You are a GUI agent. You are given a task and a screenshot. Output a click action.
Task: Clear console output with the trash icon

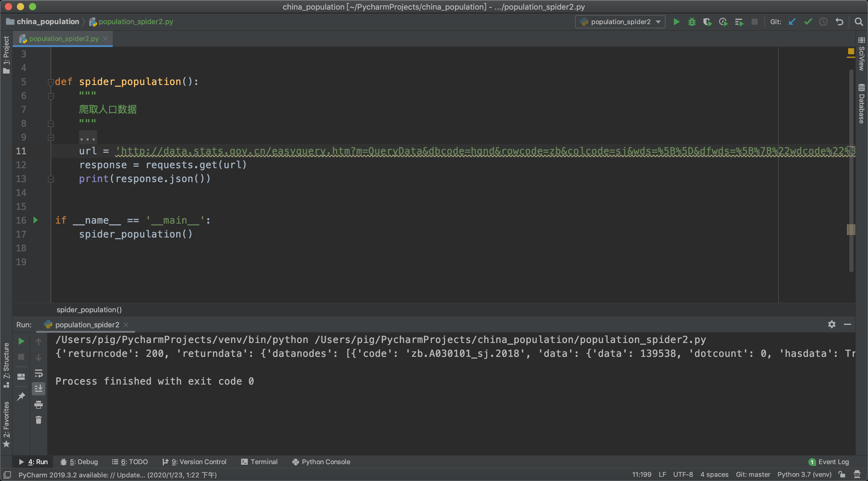pyautogui.click(x=38, y=420)
